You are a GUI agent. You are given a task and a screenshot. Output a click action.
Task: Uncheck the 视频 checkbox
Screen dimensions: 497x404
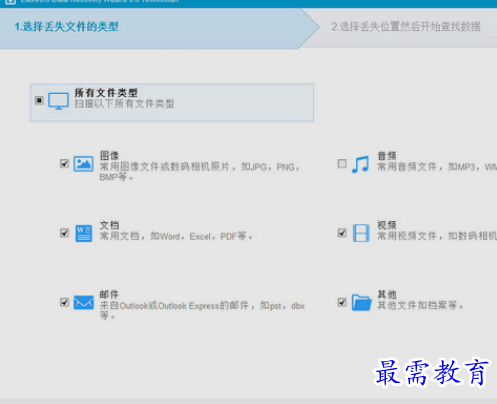[342, 233]
